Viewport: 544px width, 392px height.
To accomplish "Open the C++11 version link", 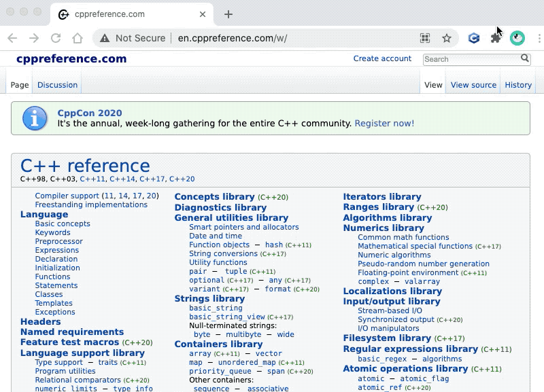I will point(92,179).
